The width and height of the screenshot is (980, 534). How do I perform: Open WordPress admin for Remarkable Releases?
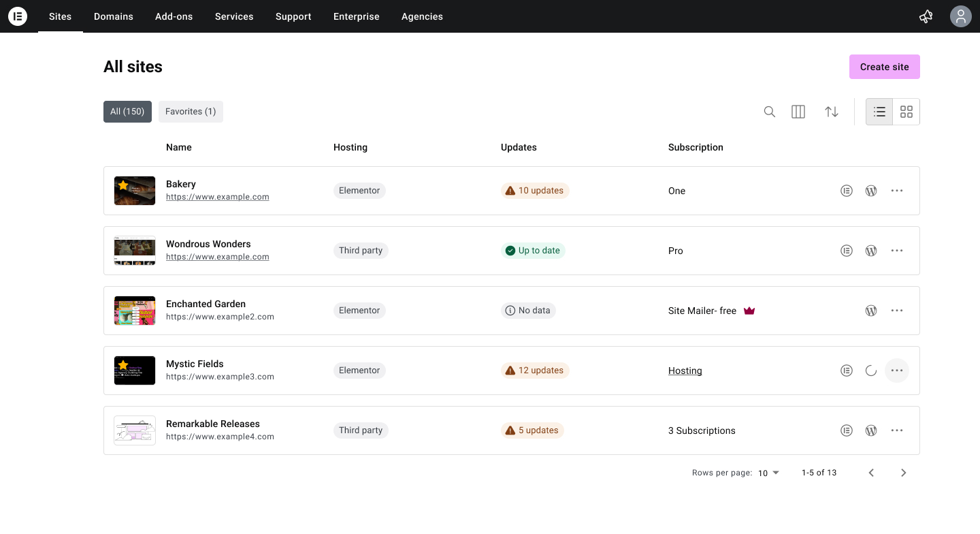(871, 430)
